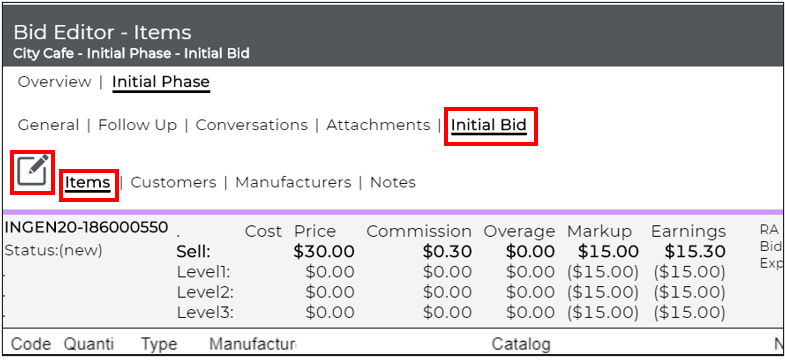Click the Code column header
785x360 pixels.
(x=31, y=344)
